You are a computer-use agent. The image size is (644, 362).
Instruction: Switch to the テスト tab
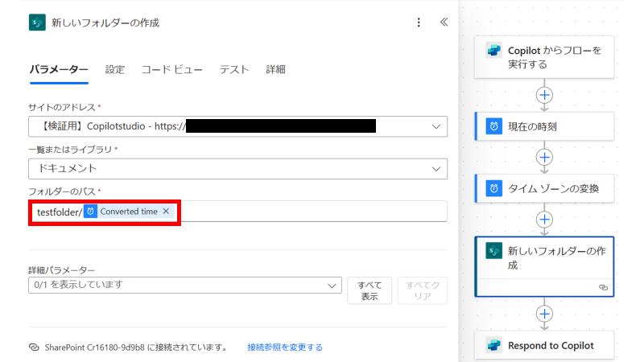click(x=234, y=69)
